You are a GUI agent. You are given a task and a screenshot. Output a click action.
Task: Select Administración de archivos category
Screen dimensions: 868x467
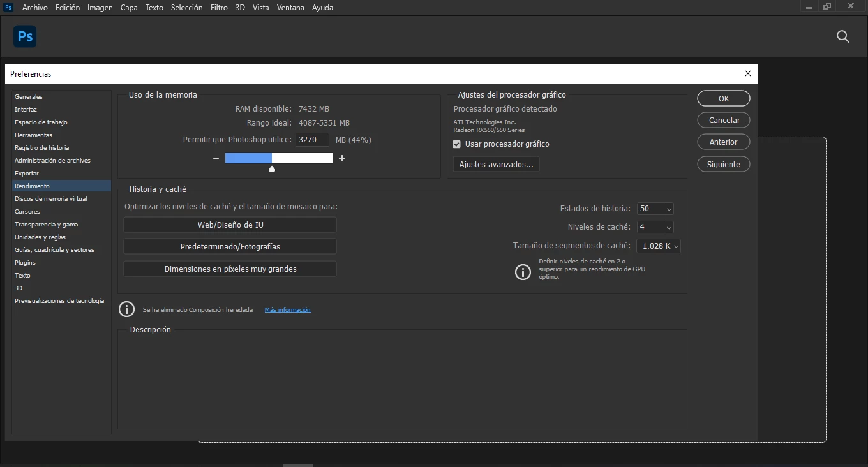tap(61, 161)
